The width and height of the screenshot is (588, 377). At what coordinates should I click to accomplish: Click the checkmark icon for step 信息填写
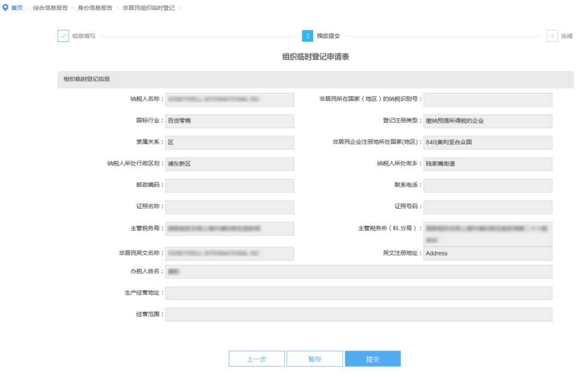[63, 36]
